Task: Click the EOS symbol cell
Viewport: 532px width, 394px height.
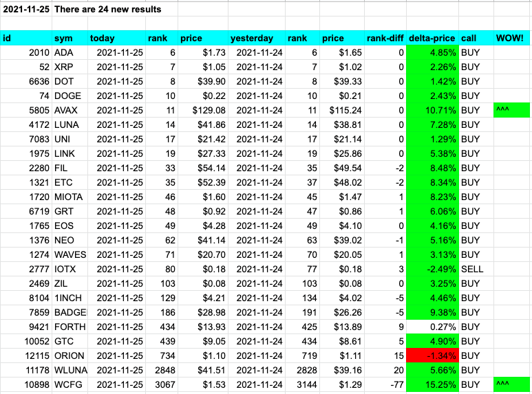Action: (x=70, y=226)
